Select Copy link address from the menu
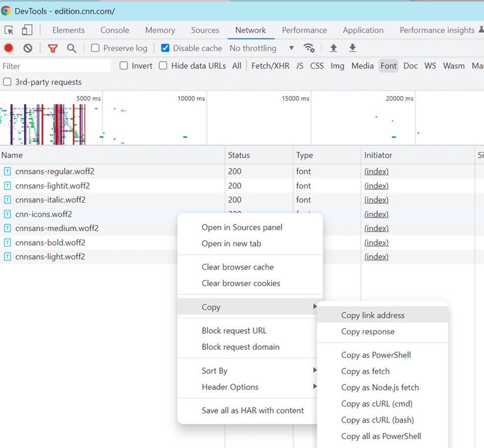Screen dimensions: 484x448 (x=373, y=315)
